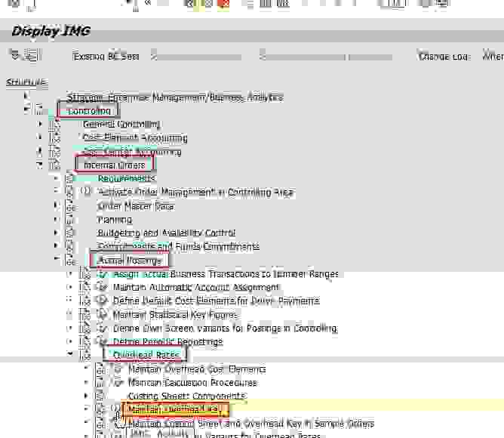Click execute icon for Maintain Statistical Key Figures
The width and height of the screenshot is (504, 438).
(x=103, y=315)
